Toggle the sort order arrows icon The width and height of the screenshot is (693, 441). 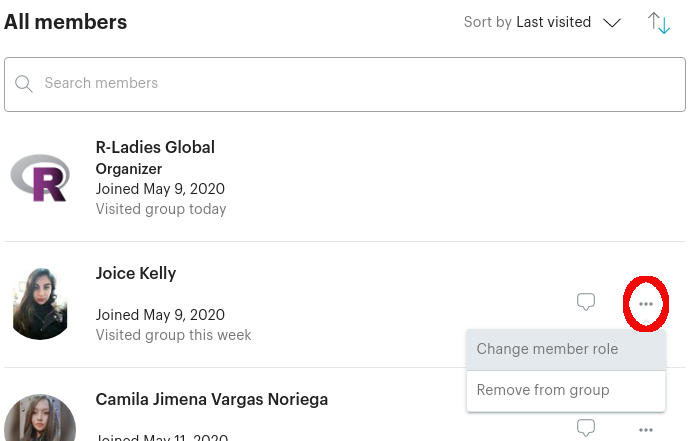point(659,23)
